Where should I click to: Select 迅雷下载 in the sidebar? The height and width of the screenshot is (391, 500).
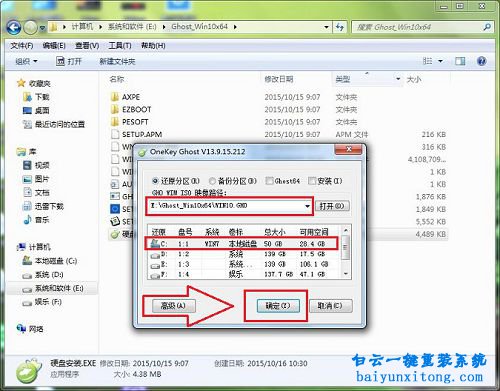49,206
